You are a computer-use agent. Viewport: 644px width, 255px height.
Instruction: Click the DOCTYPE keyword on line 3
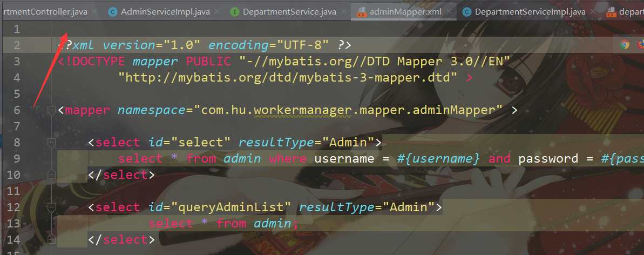tap(95, 62)
